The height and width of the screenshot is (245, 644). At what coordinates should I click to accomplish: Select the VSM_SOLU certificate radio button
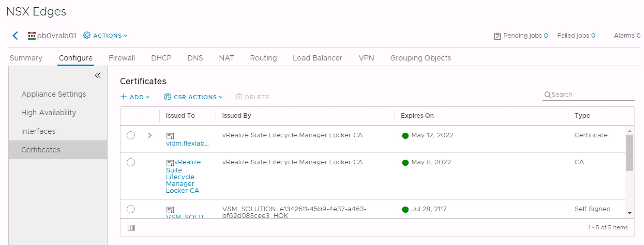[x=131, y=209]
